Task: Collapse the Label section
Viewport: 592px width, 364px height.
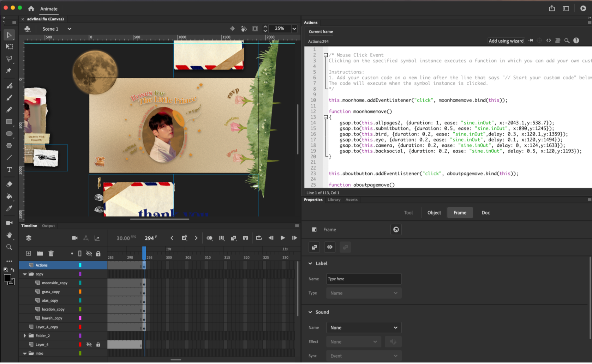Action: 310,263
